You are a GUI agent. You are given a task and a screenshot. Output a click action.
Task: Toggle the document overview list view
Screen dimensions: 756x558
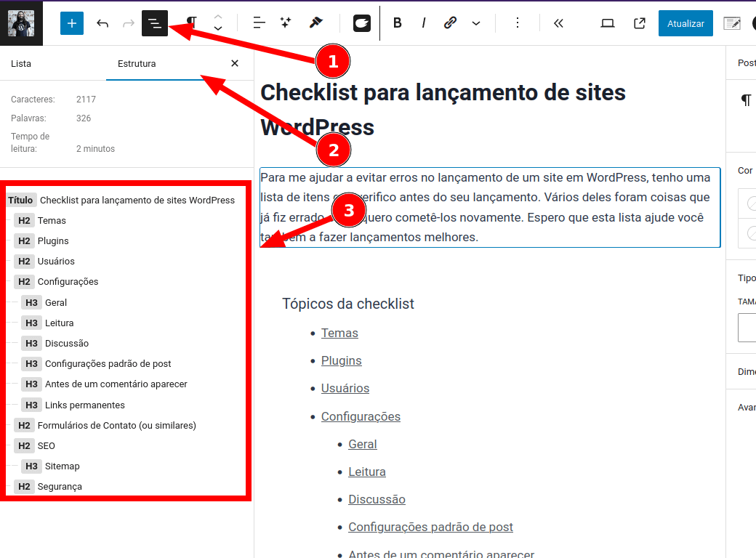coord(155,23)
